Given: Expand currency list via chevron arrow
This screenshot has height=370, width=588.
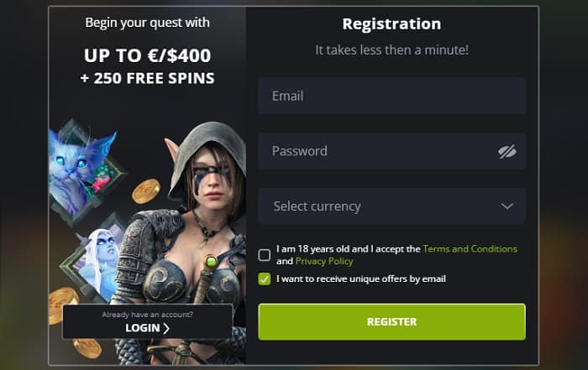Looking at the screenshot, I should click(507, 206).
